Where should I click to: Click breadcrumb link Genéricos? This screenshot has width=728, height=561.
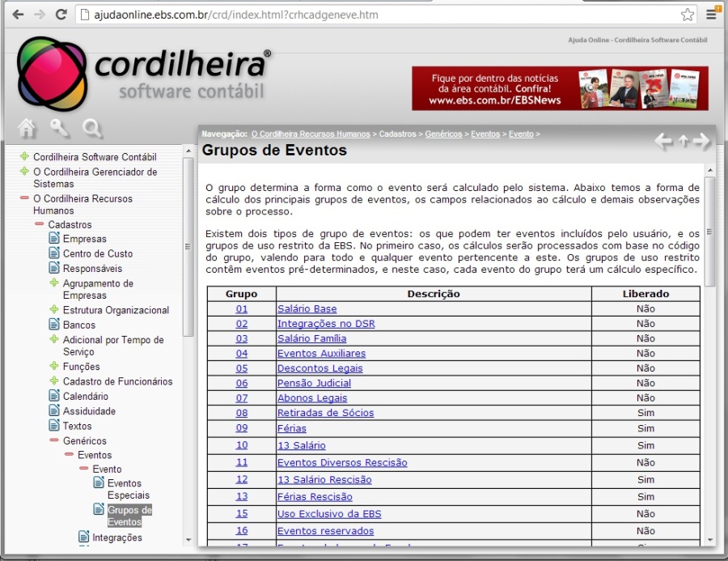[443, 134]
